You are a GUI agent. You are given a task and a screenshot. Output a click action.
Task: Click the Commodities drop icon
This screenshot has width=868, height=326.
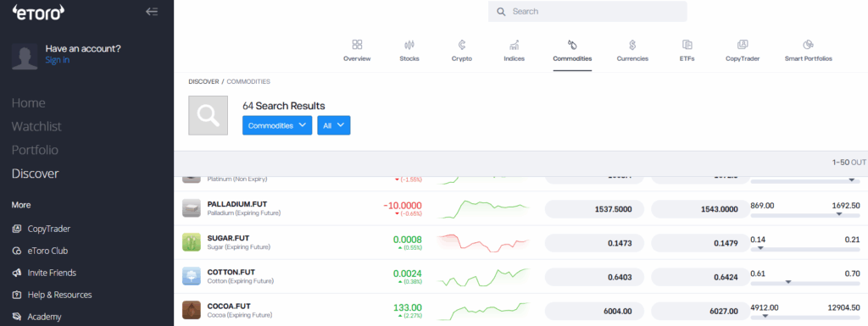coord(572,45)
